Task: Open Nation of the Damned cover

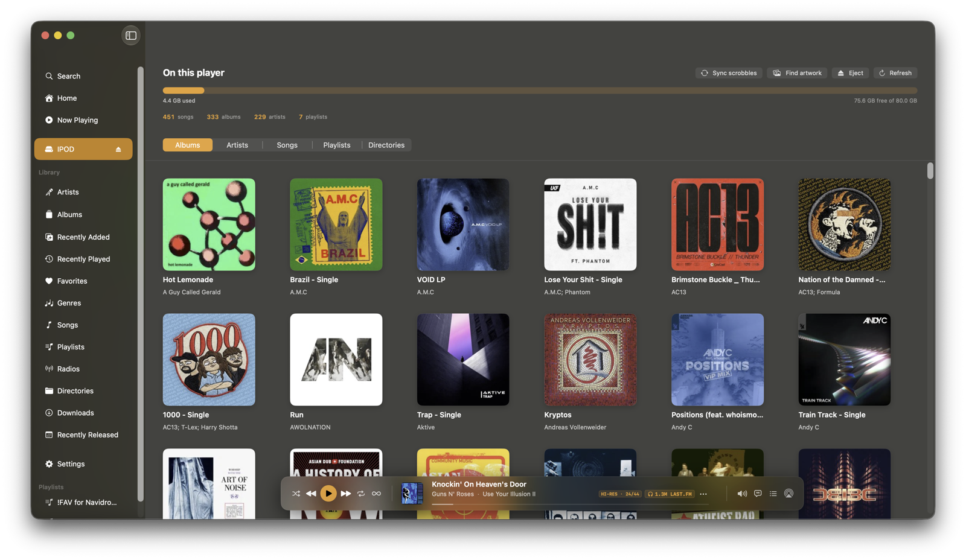Action: click(x=845, y=224)
